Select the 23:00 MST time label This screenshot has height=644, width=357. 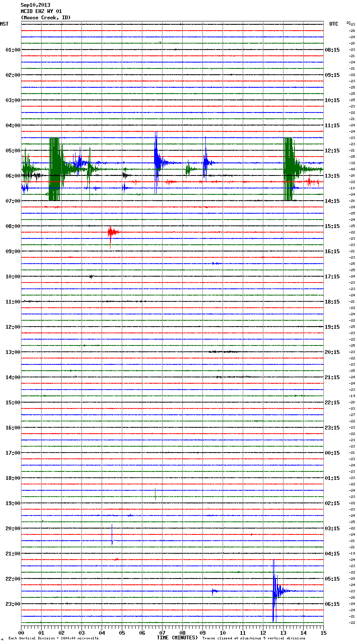[13, 604]
